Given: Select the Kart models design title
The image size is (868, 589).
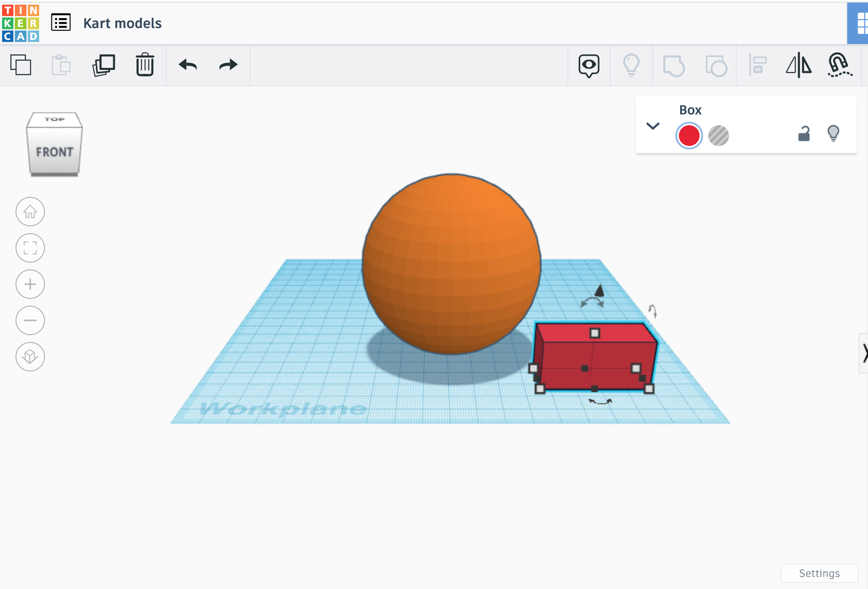Looking at the screenshot, I should pos(122,23).
